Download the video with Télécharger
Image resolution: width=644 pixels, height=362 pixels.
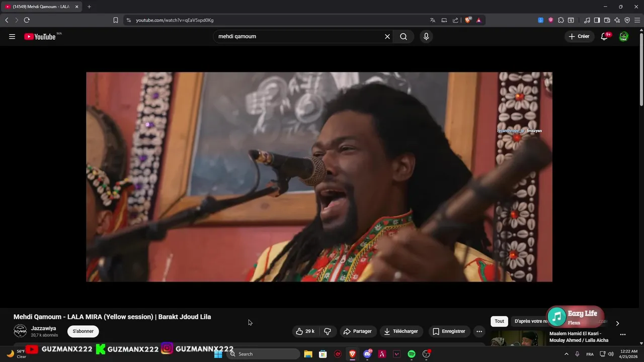click(401, 331)
